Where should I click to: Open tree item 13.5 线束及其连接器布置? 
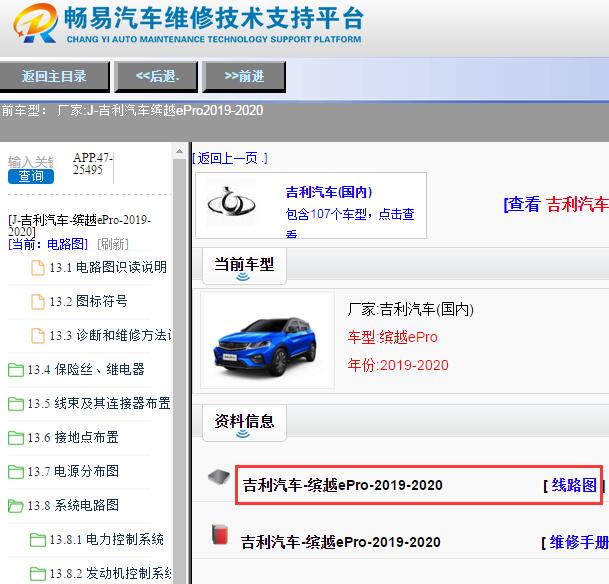(99, 404)
